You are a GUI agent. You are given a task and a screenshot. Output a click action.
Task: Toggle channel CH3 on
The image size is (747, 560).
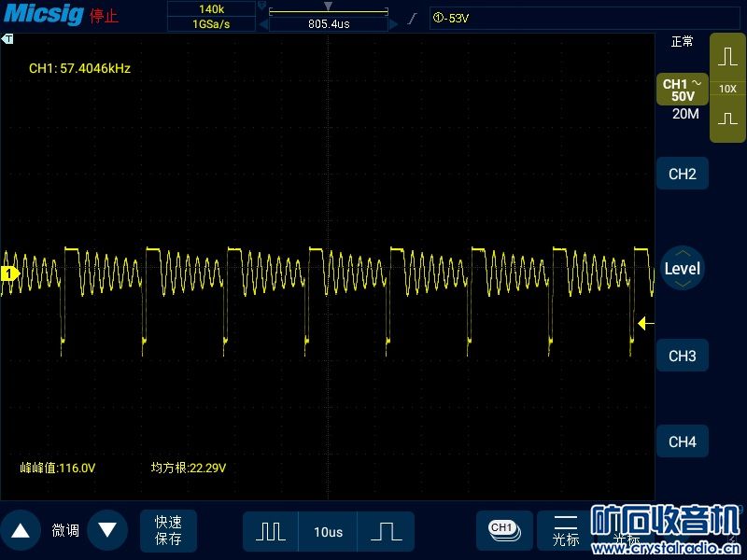pos(683,356)
